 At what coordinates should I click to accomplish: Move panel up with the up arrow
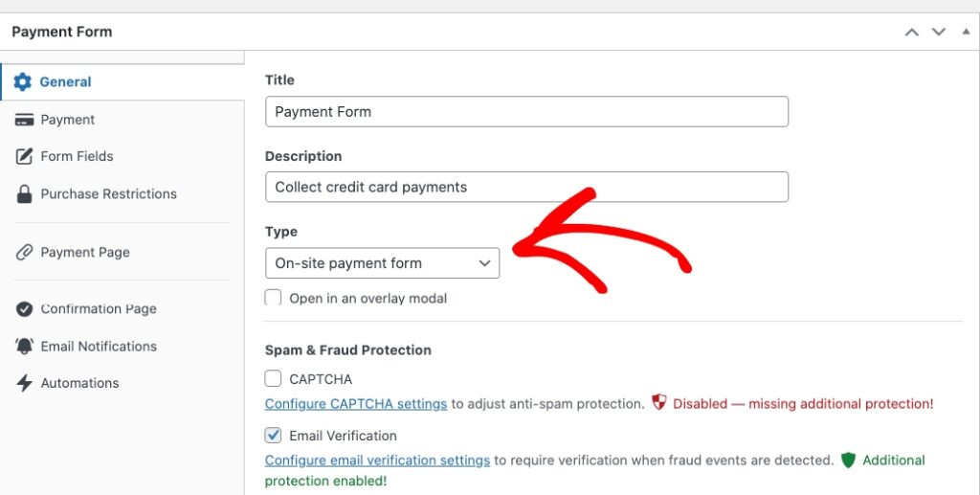(912, 32)
